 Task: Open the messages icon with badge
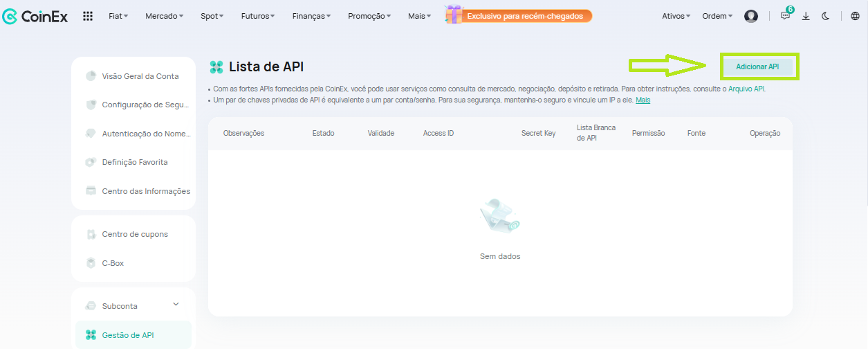click(x=785, y=16)
